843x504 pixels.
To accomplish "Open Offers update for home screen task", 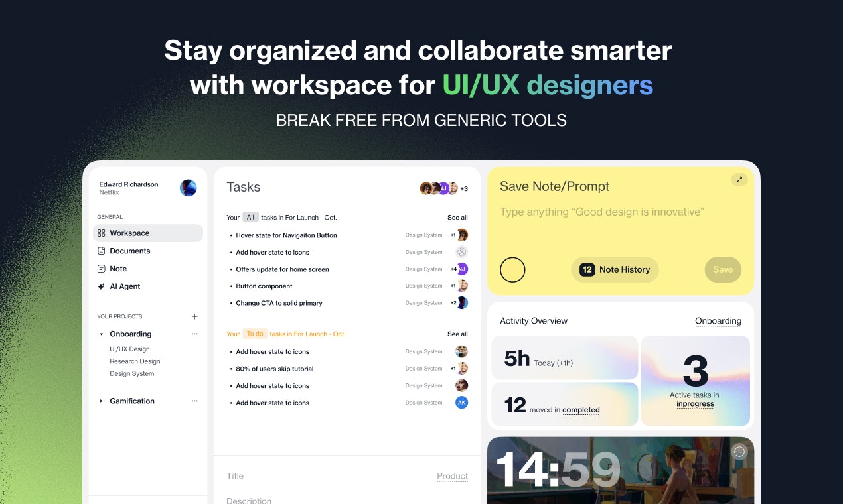I will 282,269.
